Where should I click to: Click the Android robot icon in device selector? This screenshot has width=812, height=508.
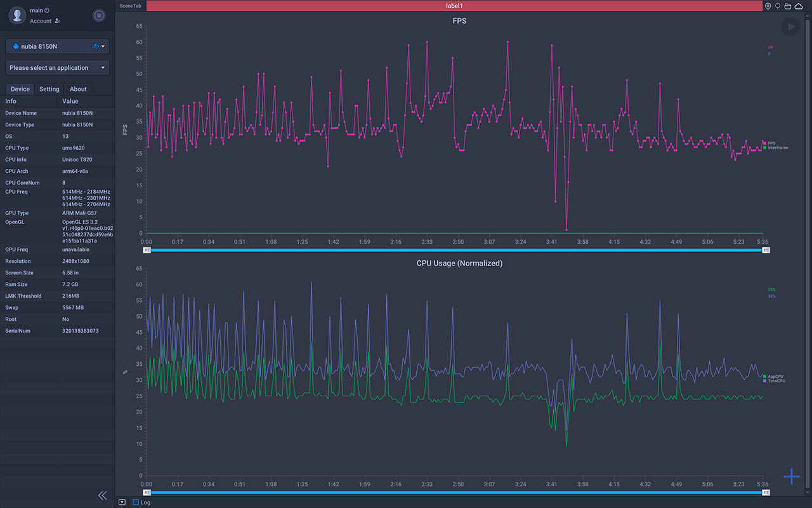pyautogui.click(x=15, y=46)
